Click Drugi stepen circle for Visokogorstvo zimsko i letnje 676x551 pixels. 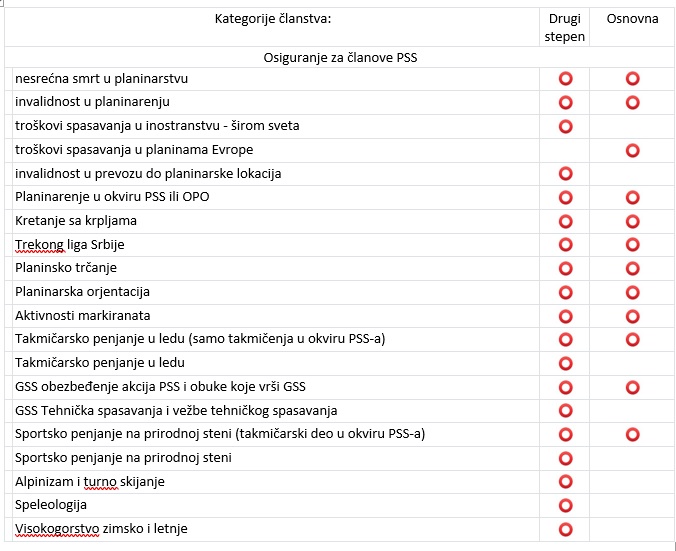coord(565,529)
